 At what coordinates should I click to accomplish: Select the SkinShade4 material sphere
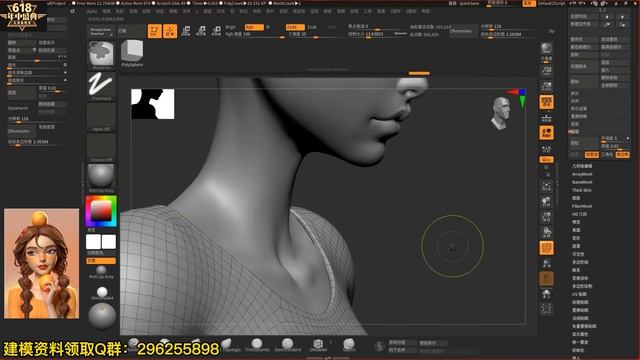pyautogui.click(x=102, y=293)
